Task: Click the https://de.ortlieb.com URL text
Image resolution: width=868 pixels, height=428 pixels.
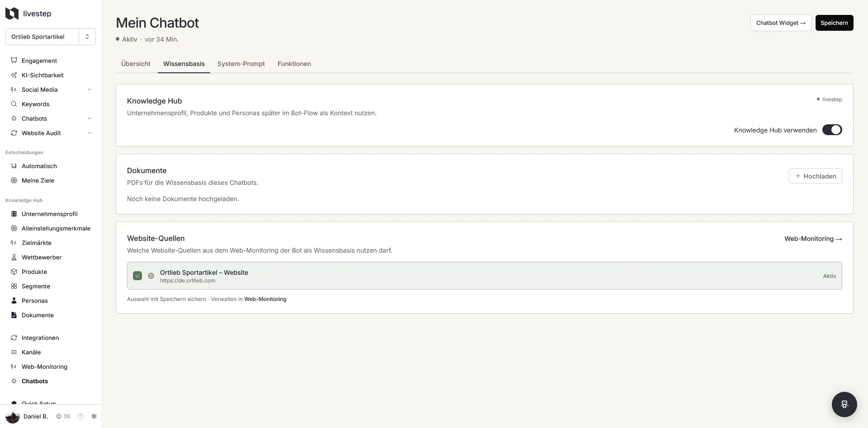Action: point(188,281)
